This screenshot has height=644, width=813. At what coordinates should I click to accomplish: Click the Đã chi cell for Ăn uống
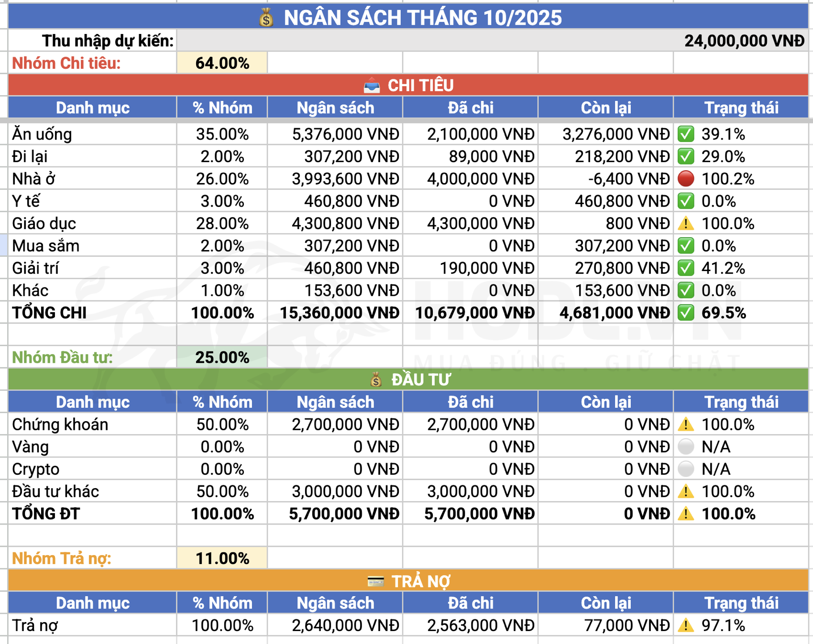pyautogui.click(x=471, y=134)
